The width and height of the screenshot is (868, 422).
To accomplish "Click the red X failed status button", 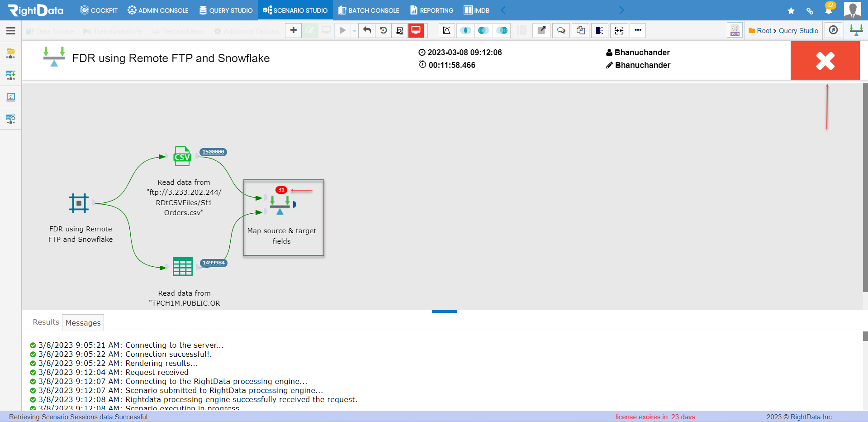I will [825, 61].
